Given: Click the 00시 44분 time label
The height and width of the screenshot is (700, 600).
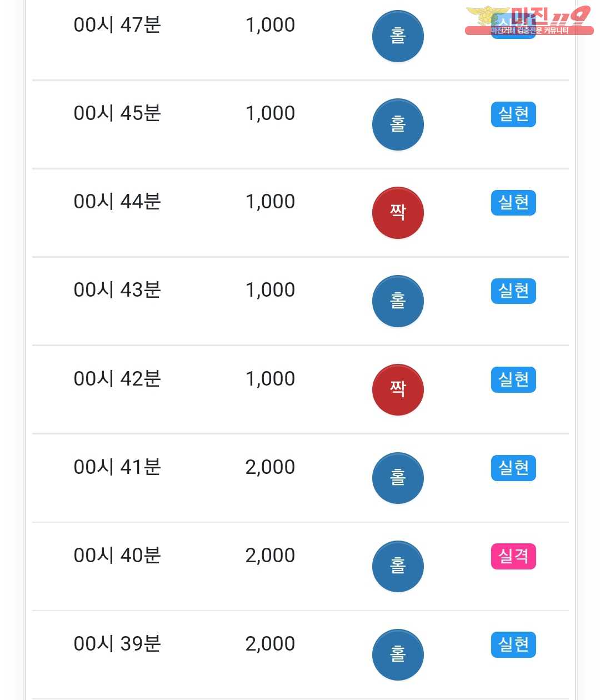Looking at the screenshot, I should coord(117,202).
